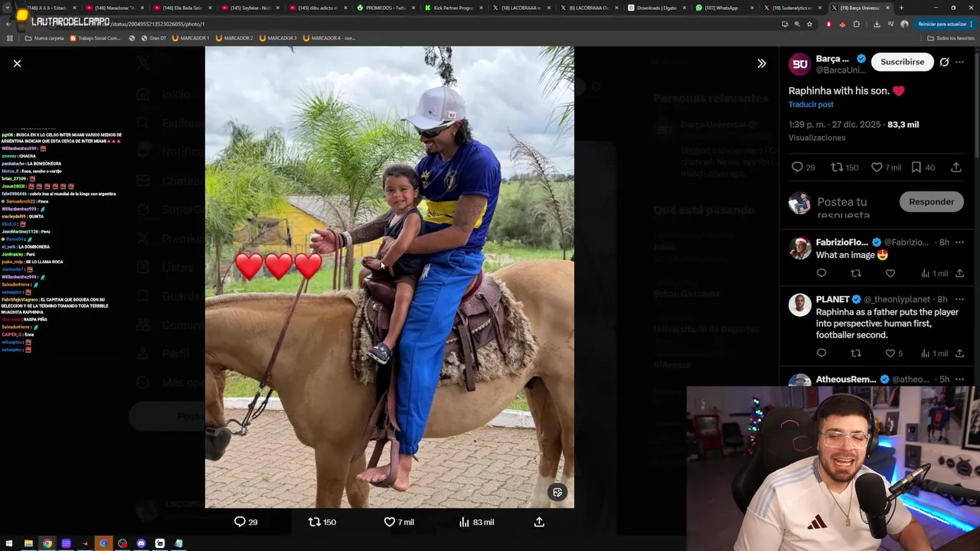This screenshot has width=980, height=551.
Task: Share FabrizioFlo's reply
Action: pyautogui.click(x=959, y=274)
